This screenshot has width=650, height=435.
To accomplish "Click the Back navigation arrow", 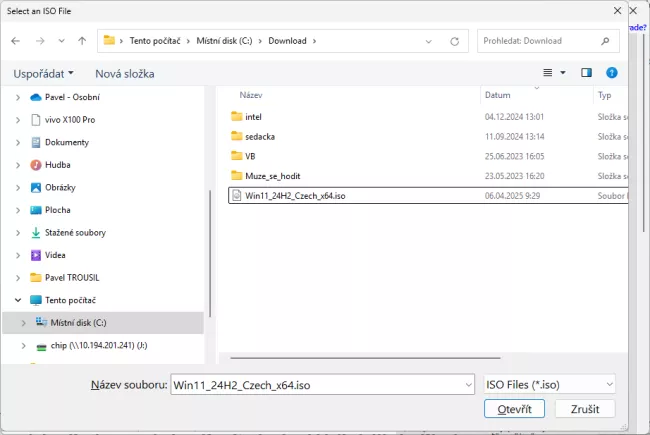I will tap(16, 41).
